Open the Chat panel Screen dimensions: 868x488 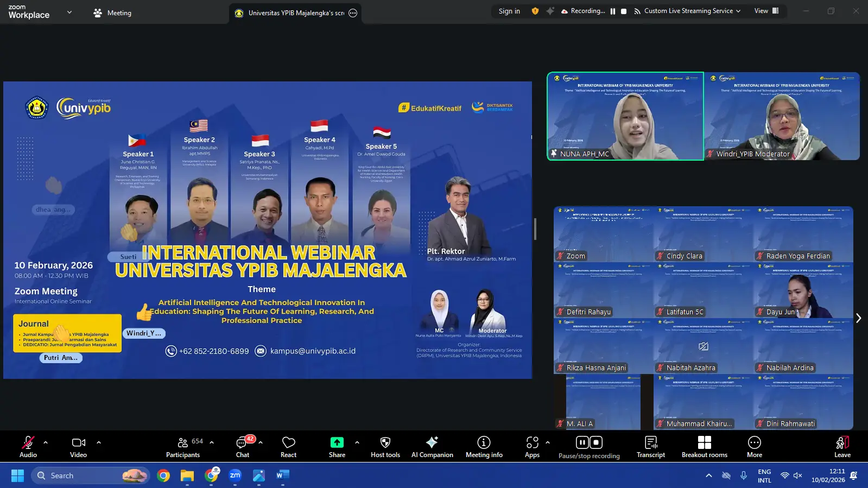pos(243,447)
